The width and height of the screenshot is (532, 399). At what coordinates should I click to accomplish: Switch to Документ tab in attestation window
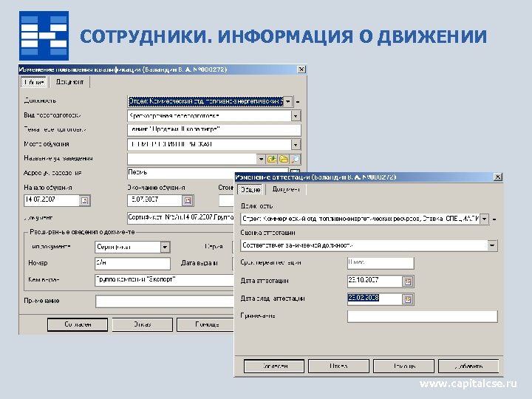pyautogui.click(x=286, y=190)
